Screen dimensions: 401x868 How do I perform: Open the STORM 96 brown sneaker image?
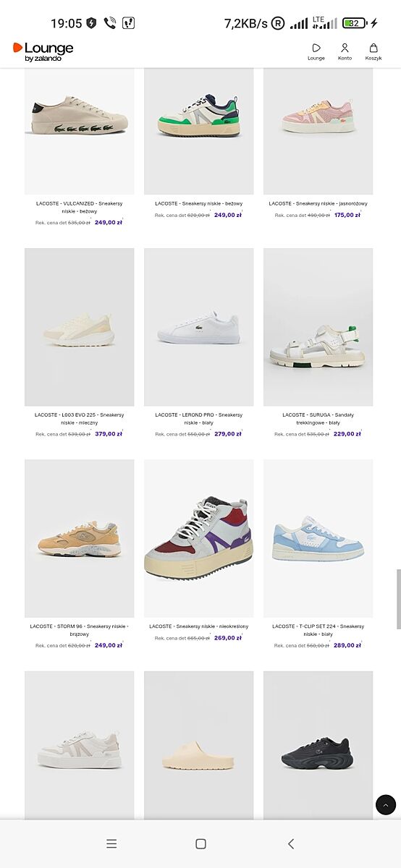pos(80,538)
